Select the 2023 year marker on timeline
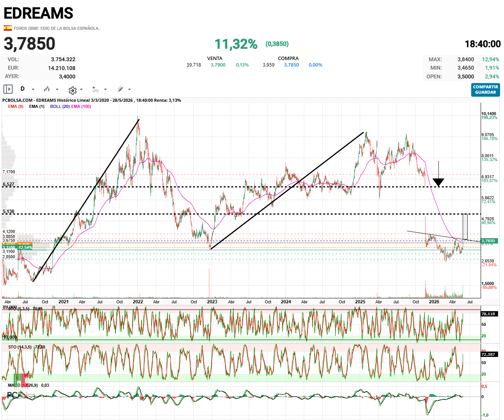Viewport: 504px width, 420px height. coord(212,302)
